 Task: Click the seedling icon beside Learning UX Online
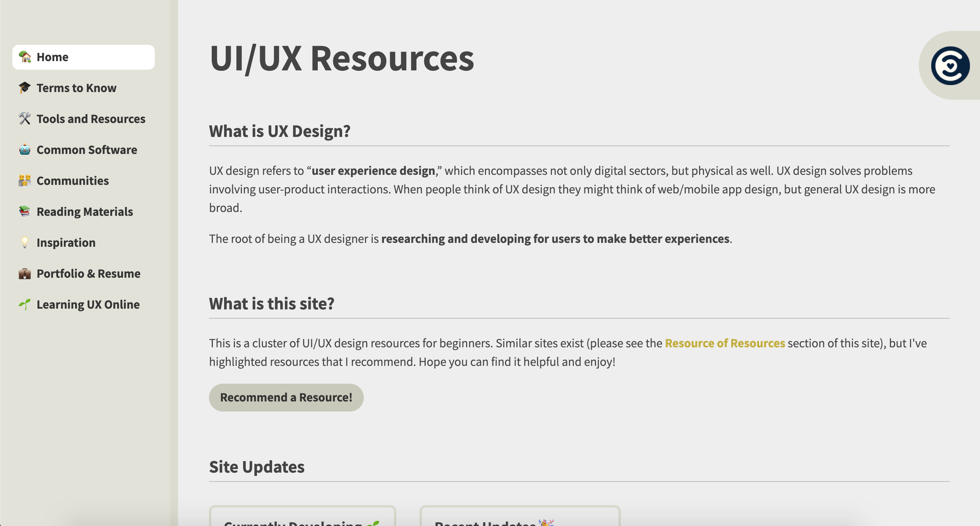25,304
